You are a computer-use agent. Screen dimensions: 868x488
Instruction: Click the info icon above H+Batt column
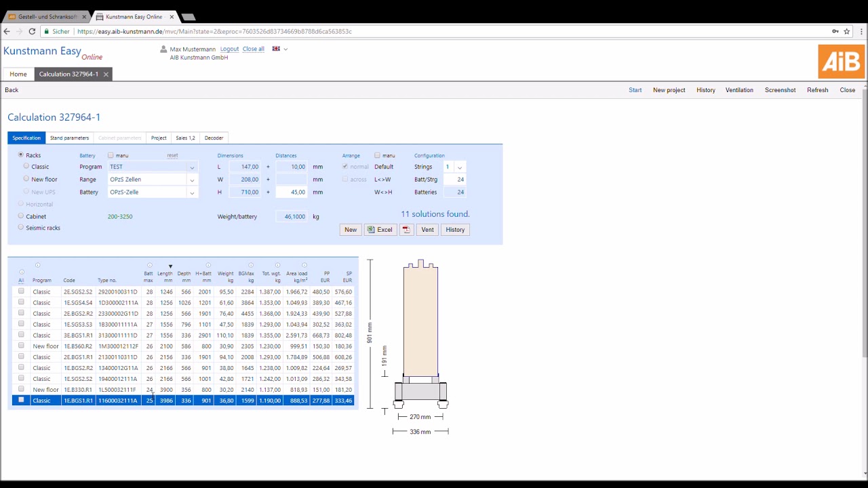[x=208, y=266]
